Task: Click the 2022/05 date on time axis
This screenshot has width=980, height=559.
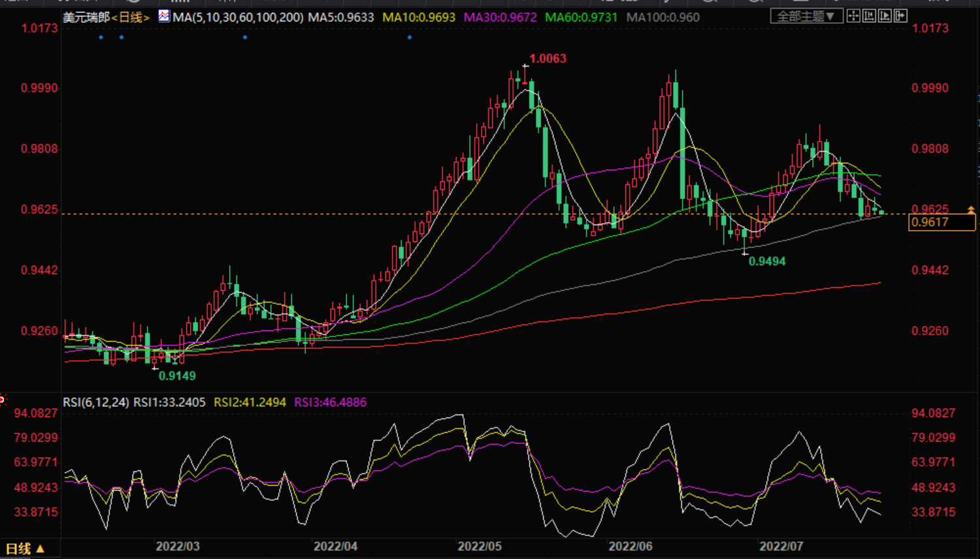Action: (480, 546)
